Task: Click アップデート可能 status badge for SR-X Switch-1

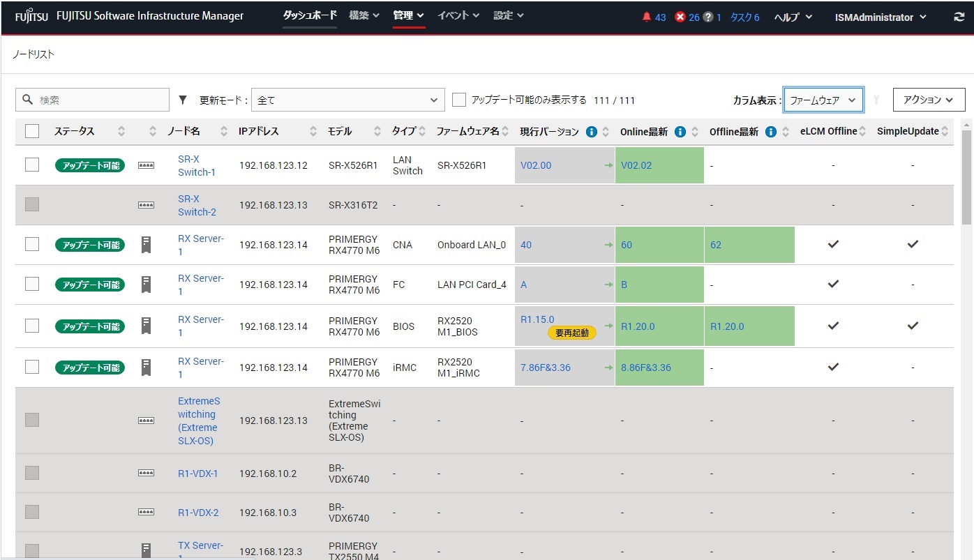Action: 90,165
